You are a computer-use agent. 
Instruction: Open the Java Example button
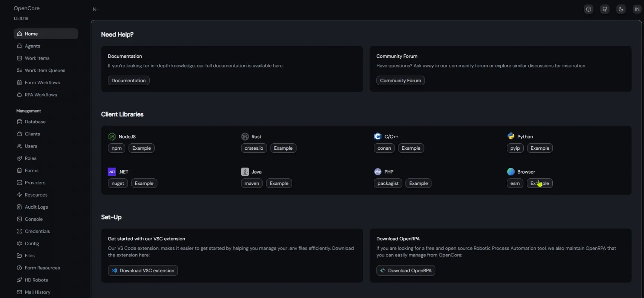click(279, 183)
